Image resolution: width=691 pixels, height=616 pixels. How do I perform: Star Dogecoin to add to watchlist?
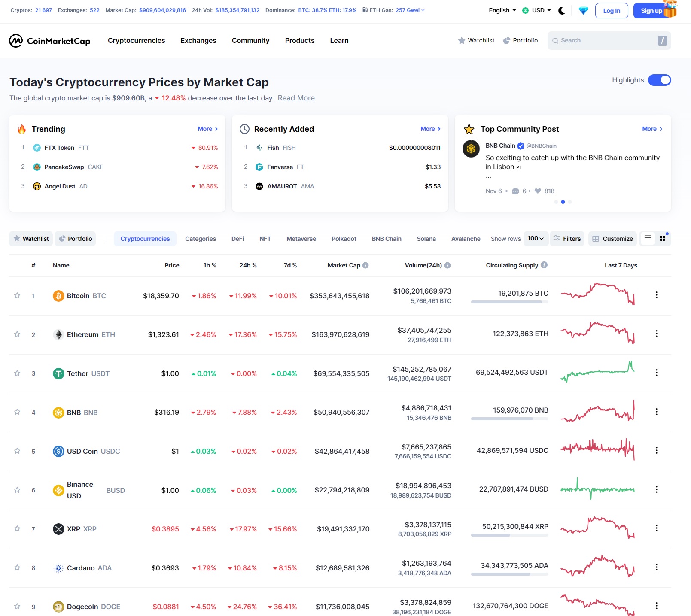click(x=17, y=606)
